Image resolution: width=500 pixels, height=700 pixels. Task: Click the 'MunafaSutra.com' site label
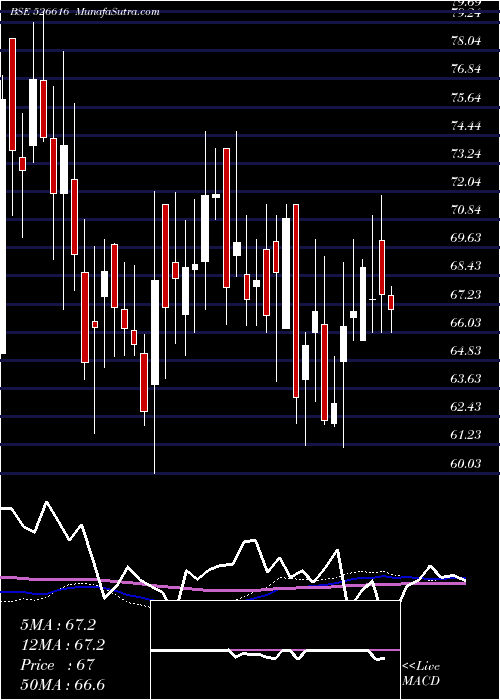click(x=118, y=12)
